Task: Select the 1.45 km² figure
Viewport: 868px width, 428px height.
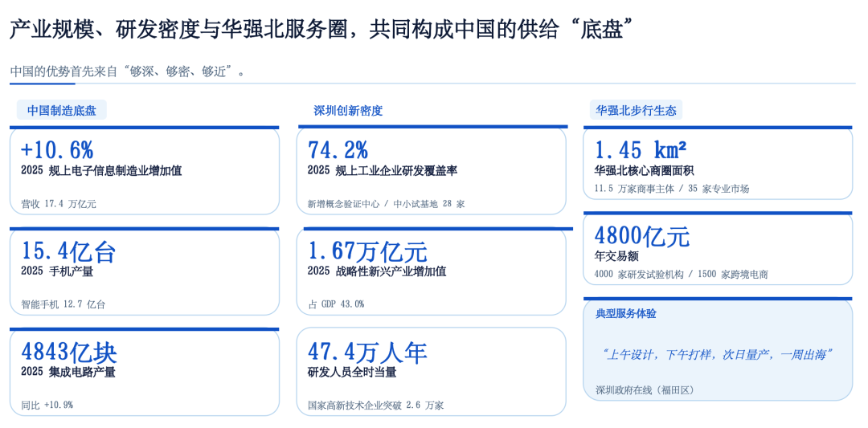Action: 641,150
